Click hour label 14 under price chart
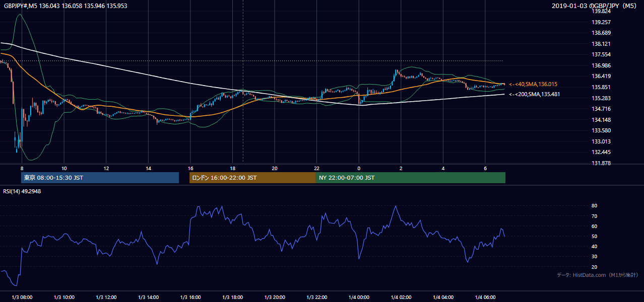 pyautogui.click(x=148, y=168)
